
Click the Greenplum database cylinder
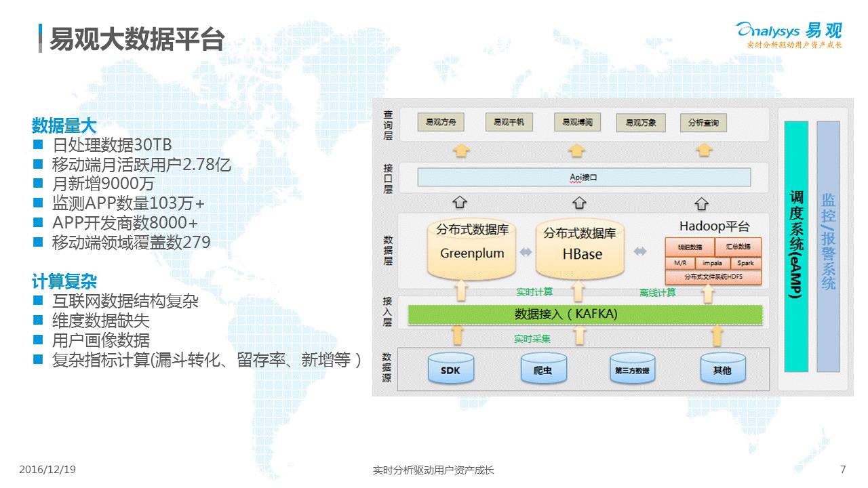click(472, 248)
